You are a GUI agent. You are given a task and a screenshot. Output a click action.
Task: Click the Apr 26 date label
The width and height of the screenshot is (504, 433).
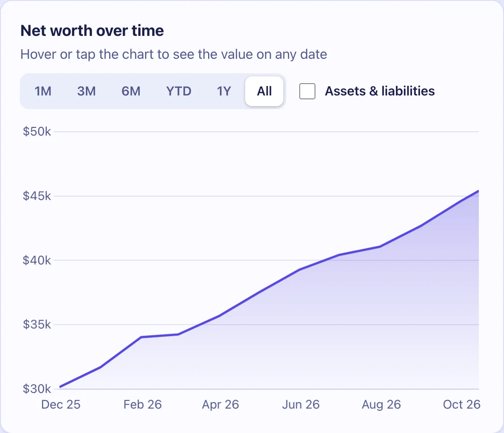tap(220, 404)
